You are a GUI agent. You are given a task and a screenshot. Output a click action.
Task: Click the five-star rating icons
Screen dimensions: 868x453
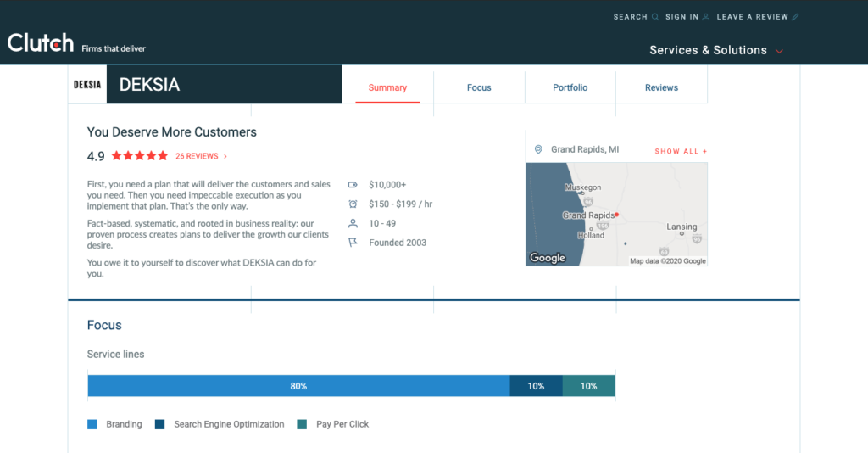tap(140, 155)
